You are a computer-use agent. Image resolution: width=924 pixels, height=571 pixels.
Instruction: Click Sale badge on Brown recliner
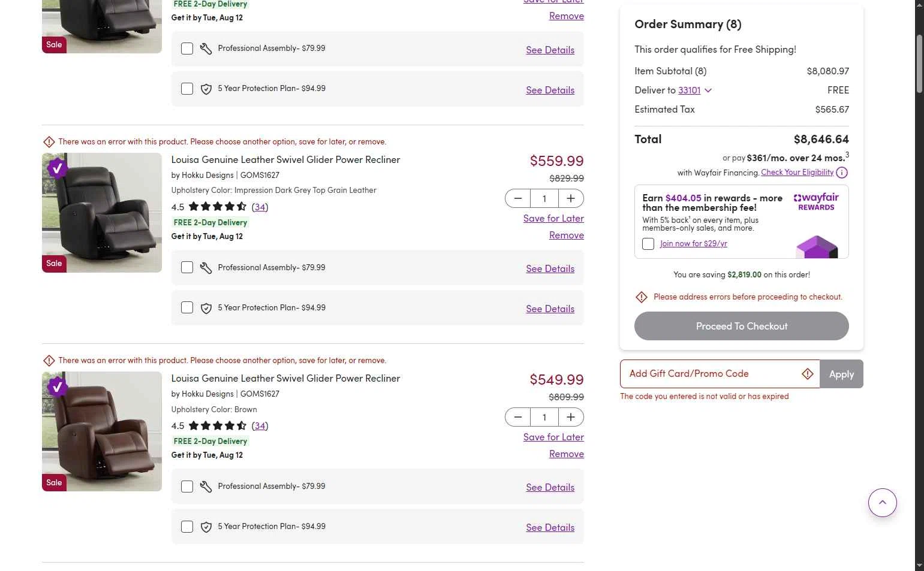coord(54,482)
